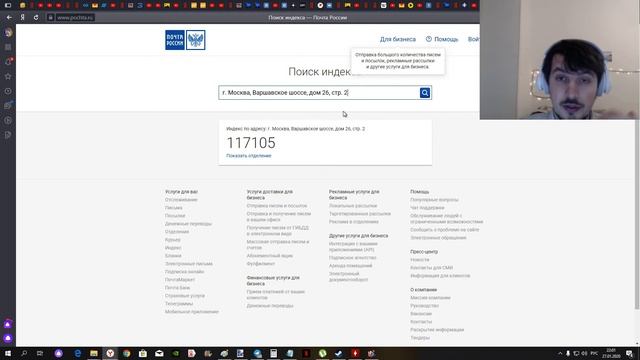Open Microsoft Edge from the taskbar
Image resolution: width=640 pixels, height=360 pixels.
pos(78,353)
